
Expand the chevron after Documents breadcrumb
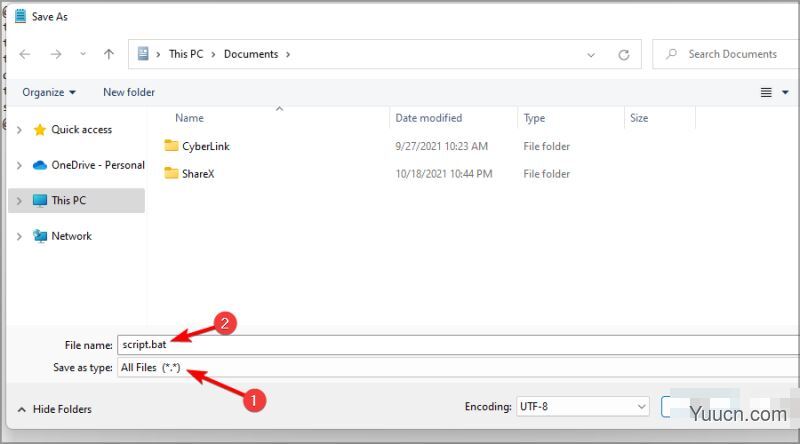[288, 55]
